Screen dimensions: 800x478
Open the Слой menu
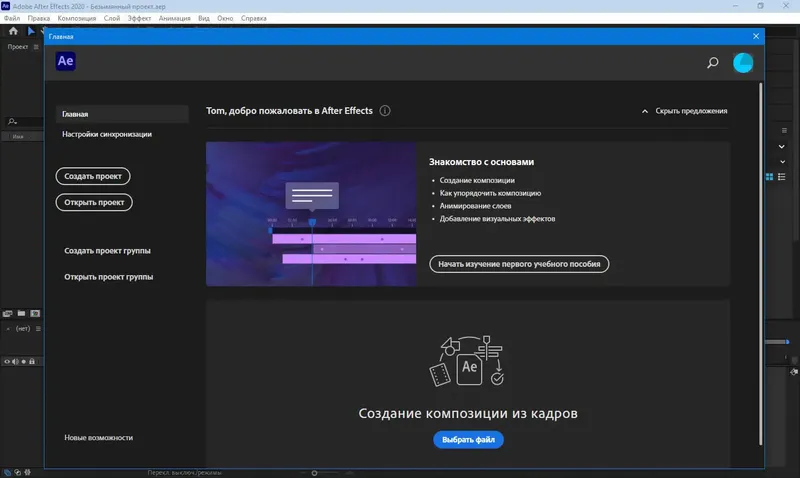[112, 18]
